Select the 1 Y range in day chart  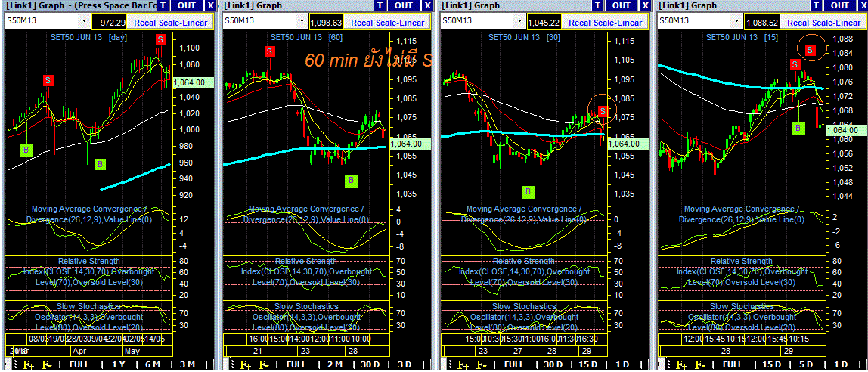117,364
